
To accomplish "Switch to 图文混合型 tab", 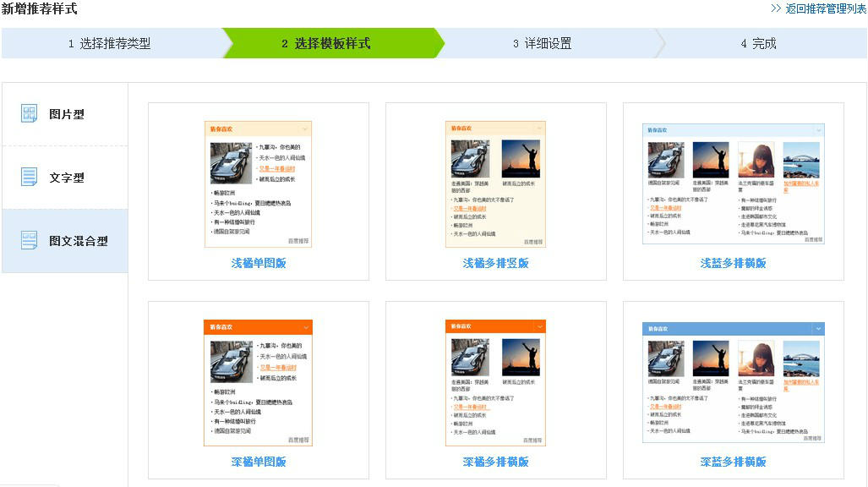I will tap(65, 241).
